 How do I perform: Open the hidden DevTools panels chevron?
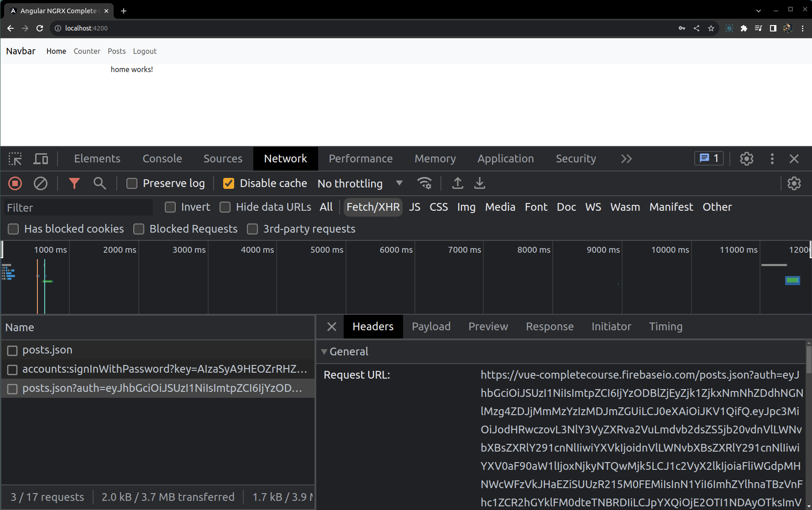(626, 158)
